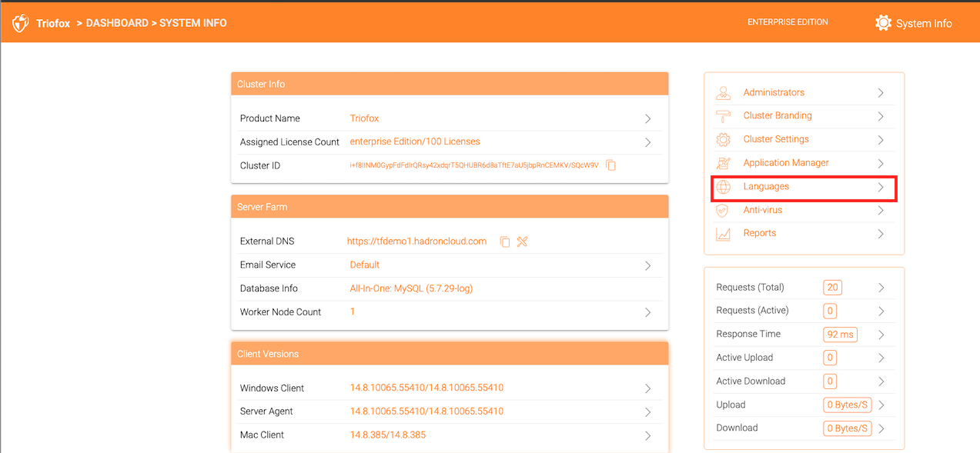
Task: Click the Windows Client version number
Action: tap(426, 388)
